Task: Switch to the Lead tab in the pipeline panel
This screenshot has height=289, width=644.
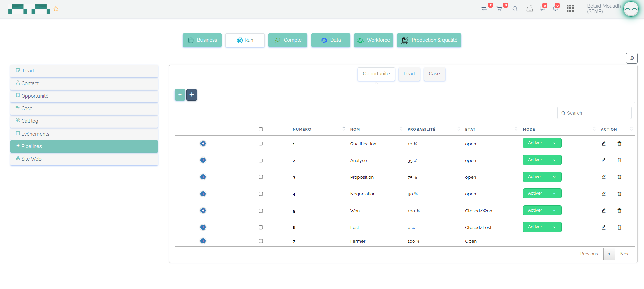Action: (409, 74)
